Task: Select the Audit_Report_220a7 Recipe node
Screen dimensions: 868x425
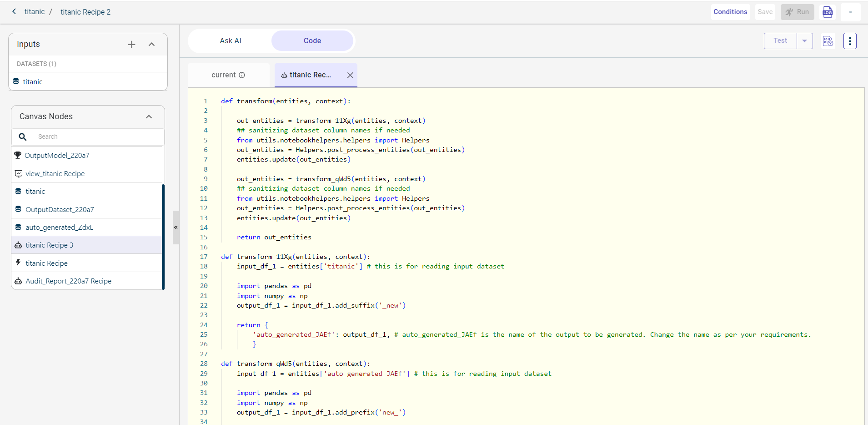Action: click(x=68, y=281)
